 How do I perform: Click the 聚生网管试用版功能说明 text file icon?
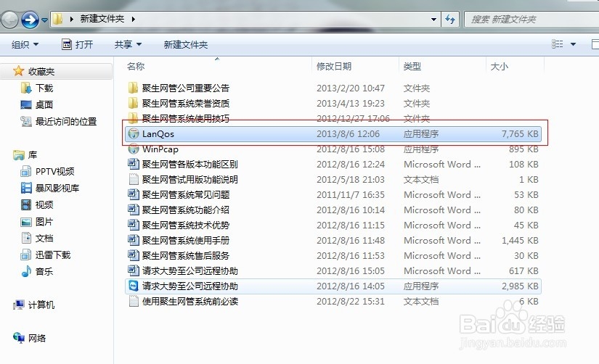134,179
